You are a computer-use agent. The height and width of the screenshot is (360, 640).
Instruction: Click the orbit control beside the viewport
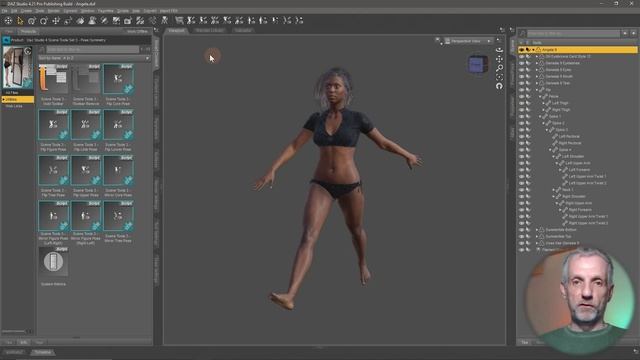[499, 50]
